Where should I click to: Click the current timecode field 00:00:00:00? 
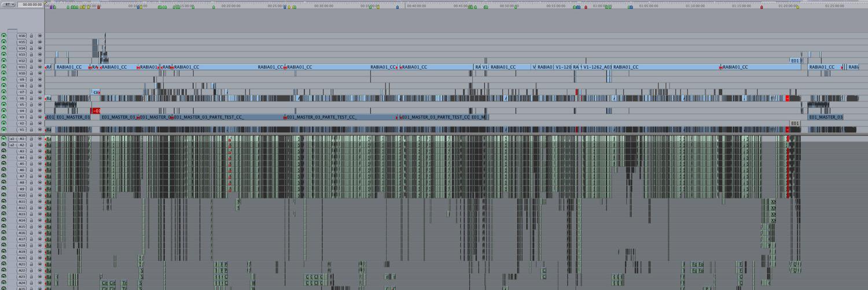click(30, 4)
